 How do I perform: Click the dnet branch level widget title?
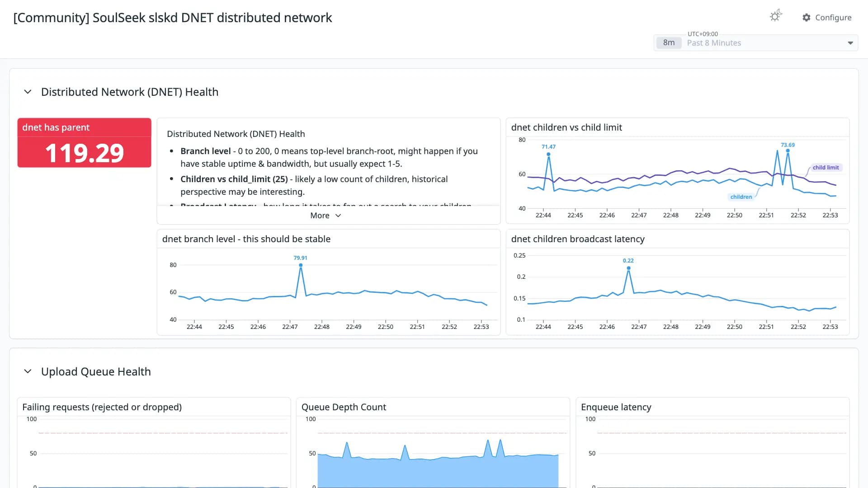[246, 239]
